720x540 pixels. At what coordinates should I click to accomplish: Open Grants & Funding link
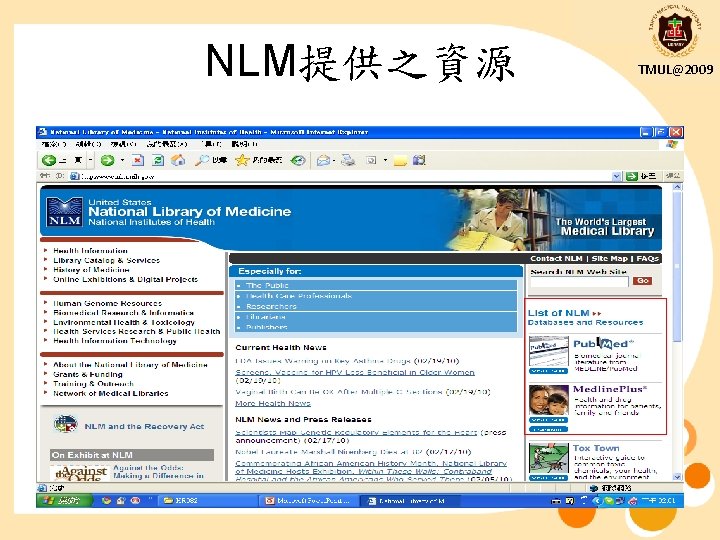(88, 374)
